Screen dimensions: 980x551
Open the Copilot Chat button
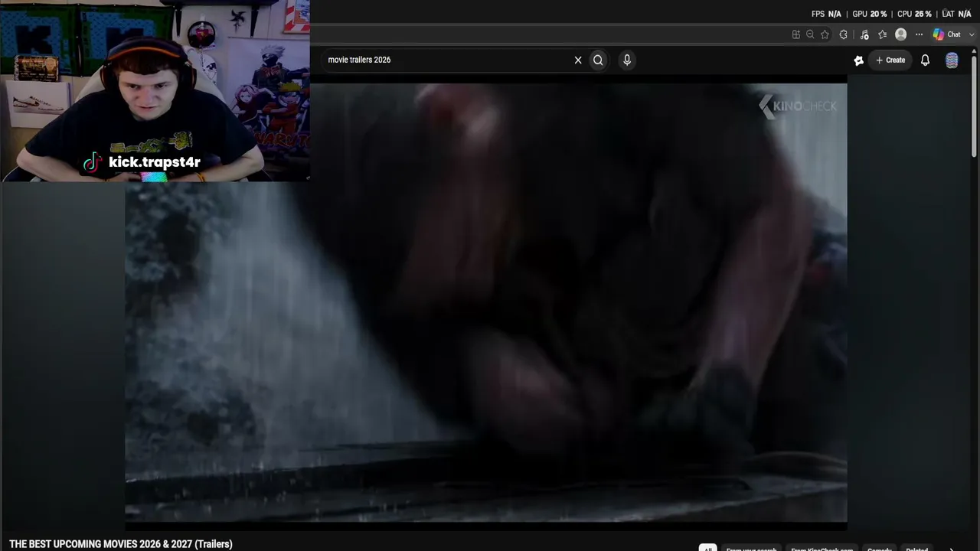point(947,34)
